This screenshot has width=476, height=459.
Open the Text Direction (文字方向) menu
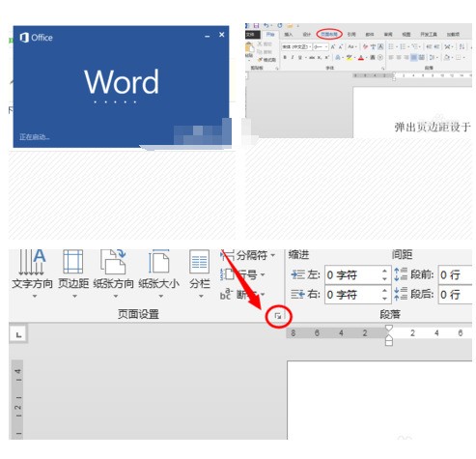pos(32,273)
